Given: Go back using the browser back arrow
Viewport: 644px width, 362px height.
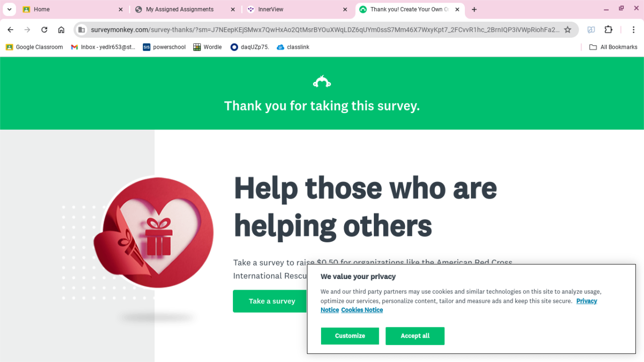Looking at the screenshot, I should [11, 30].
